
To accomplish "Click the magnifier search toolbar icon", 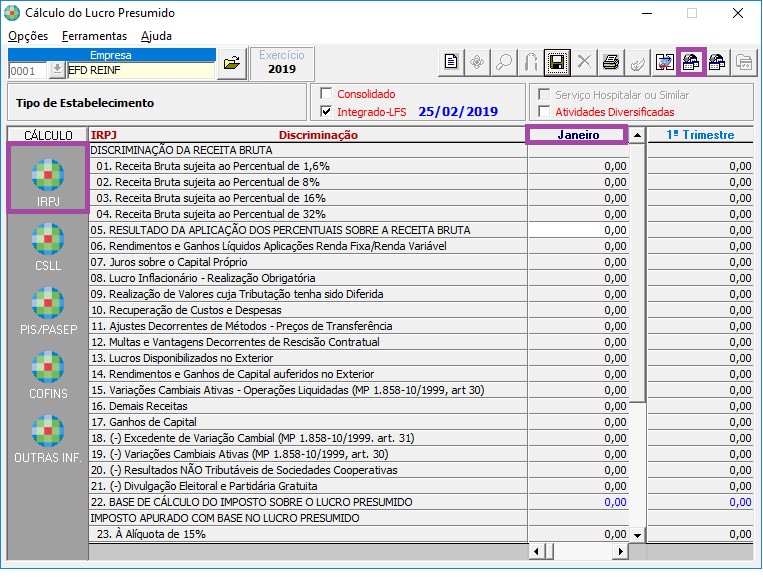I will [x=504, y=62].
